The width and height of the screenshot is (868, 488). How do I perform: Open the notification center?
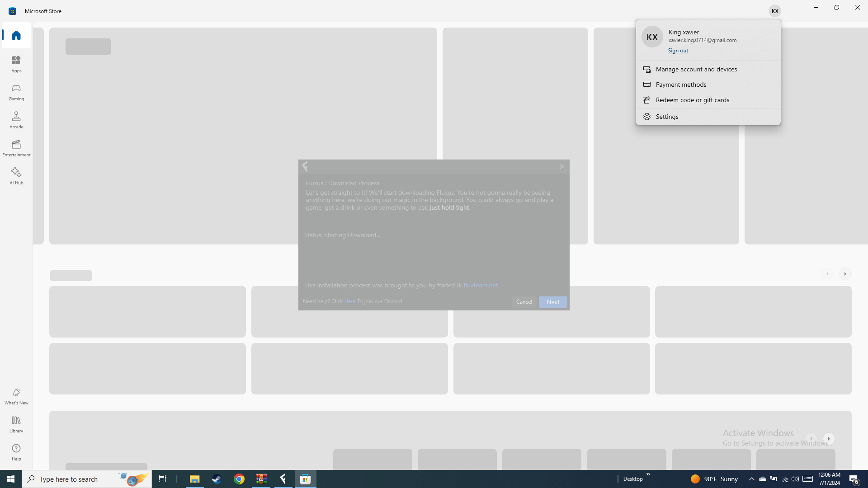click(854, 479)
